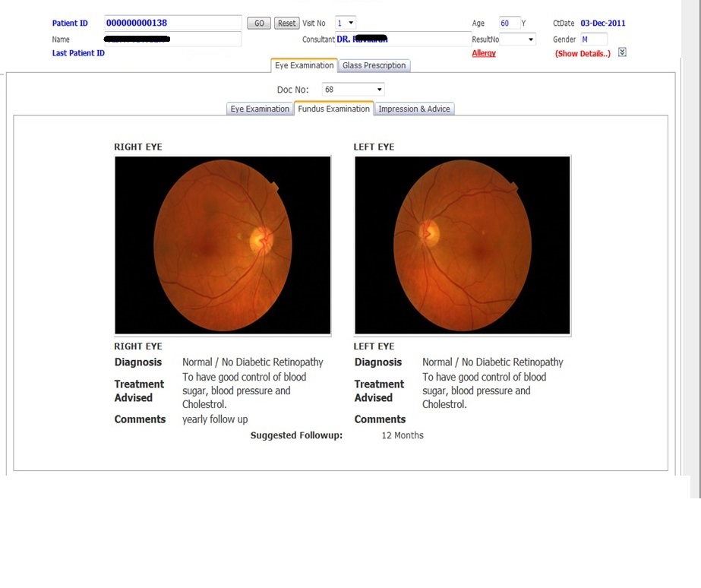This screenshot has width=701, height=588.
Task: Open the Glass Prescription tab
Action: [x=374, y=65]
